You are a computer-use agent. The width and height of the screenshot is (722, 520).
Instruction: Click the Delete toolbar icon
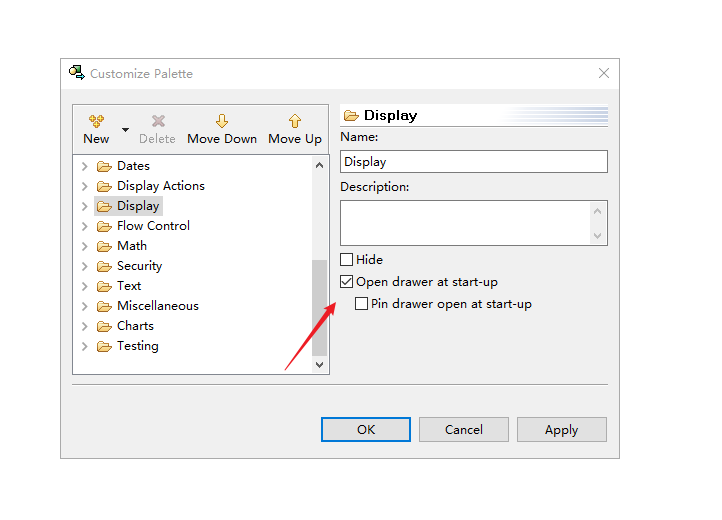click(x=157, y=121)
